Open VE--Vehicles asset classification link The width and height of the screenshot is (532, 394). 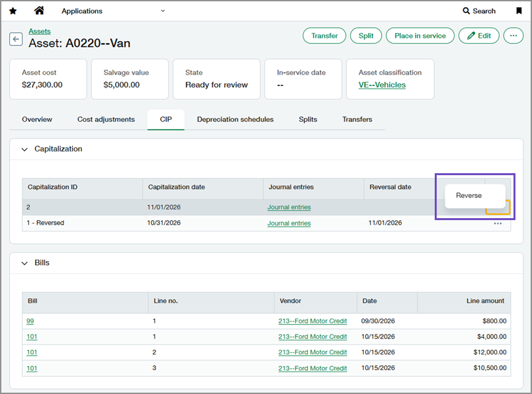[x=382, y=85]
